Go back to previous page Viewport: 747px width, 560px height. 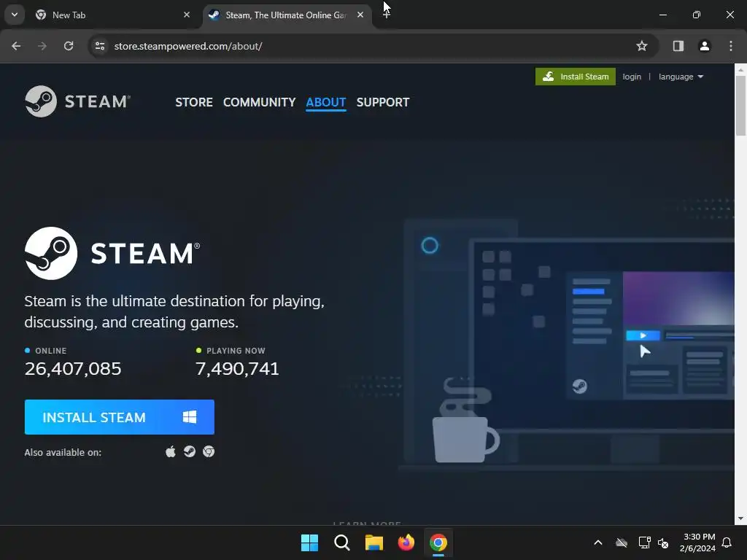click(16, 46)
